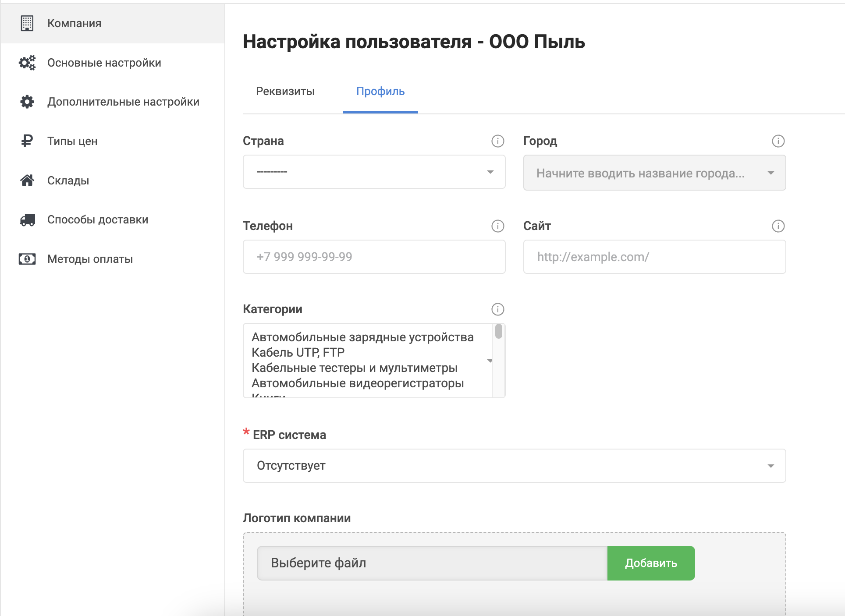Viewport: 845px width, 616px height.
Task: Click the info icon next to Категории
Action: (497, 309)
